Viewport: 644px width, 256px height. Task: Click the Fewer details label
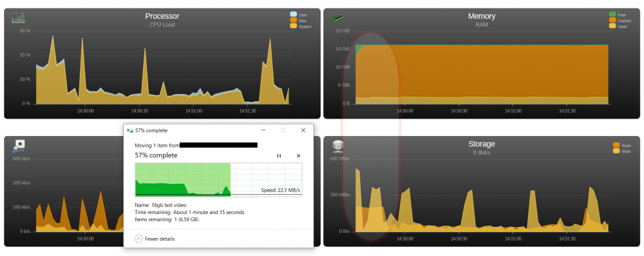(160, 239)
